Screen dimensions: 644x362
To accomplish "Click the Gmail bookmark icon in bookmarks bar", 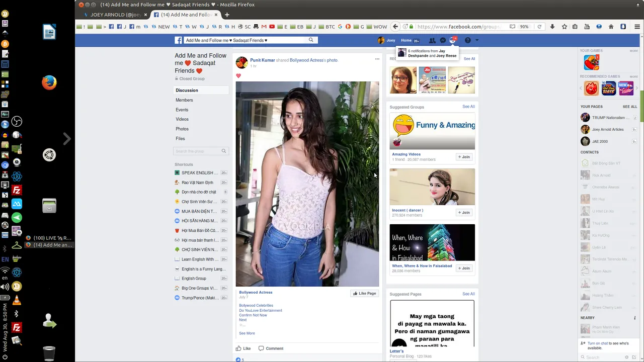I will [x=264, y=27].
